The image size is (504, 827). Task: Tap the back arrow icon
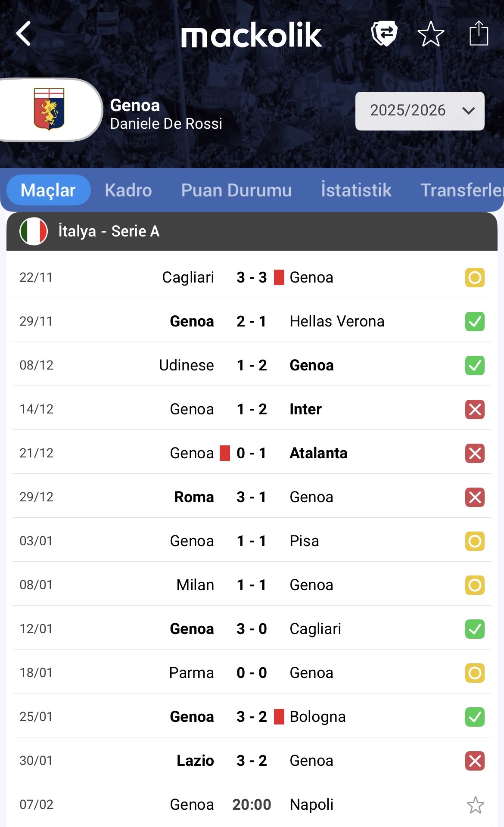[x=24, y=34]
